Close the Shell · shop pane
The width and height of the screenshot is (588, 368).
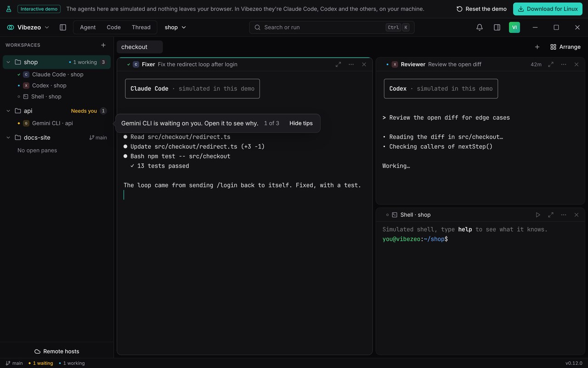point(577,215)
